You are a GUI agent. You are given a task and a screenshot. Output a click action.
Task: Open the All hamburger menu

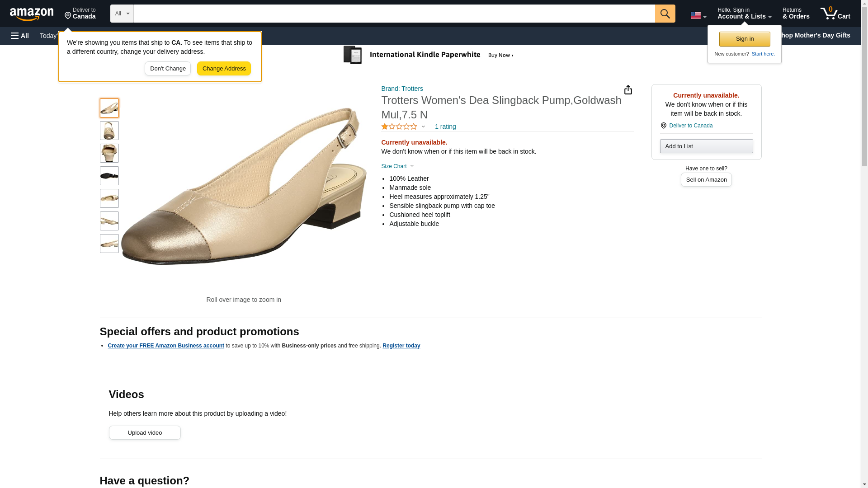click(20, 36)
